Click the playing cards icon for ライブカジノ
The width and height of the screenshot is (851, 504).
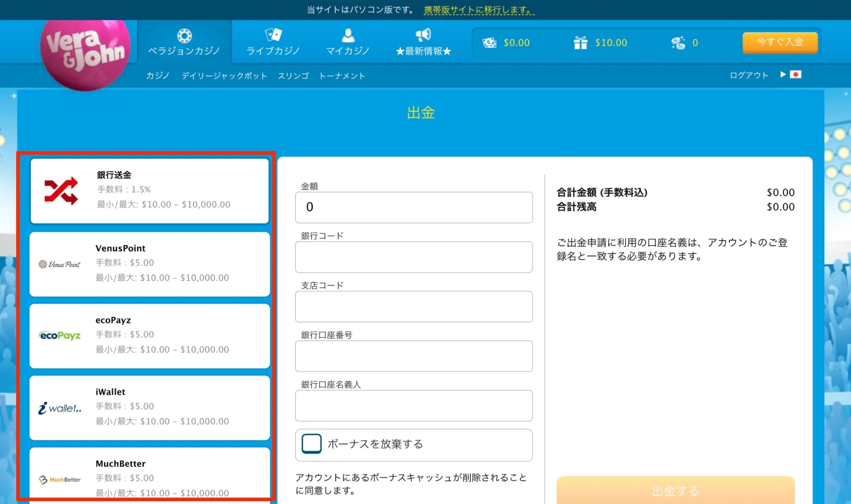(273, 34)
